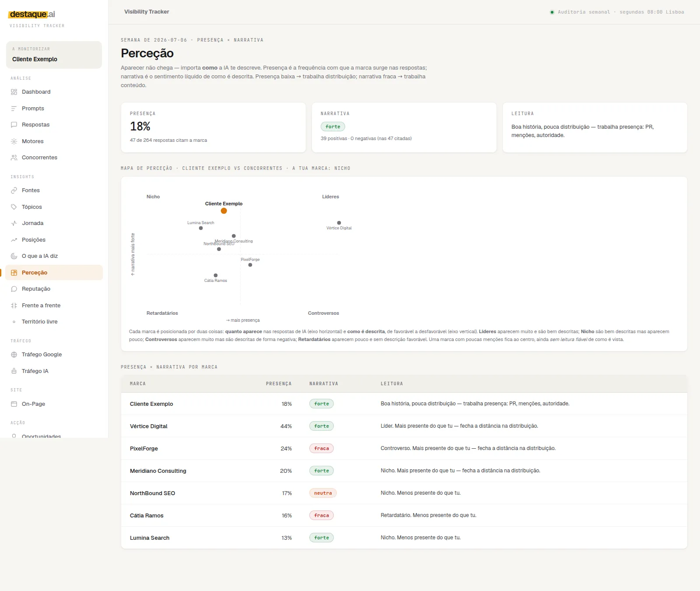Click the NorthBound SEO neutra badge
This screenshot has width=700, height=591.
click(323, 493)
